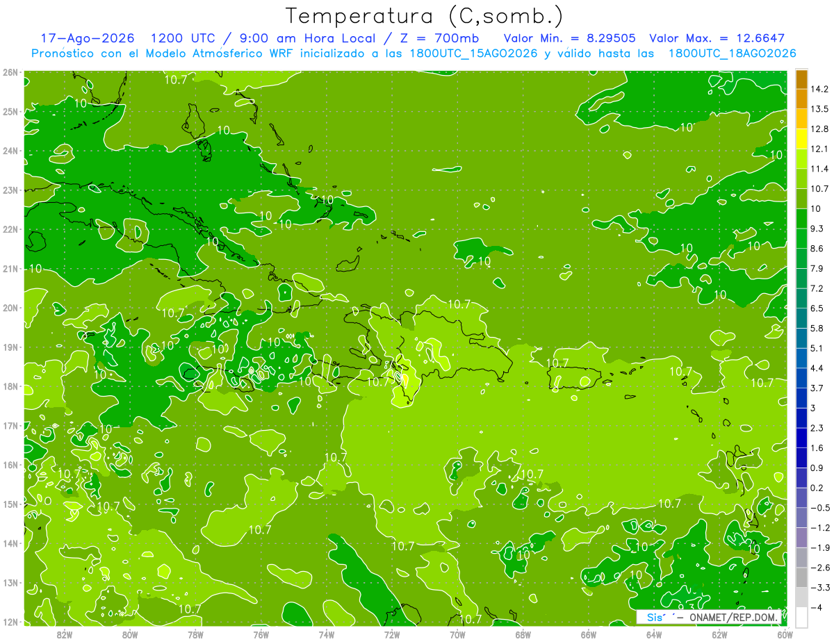Screen dimensions: 834x644
Task: Click the title "Temperatura (C,somb.)"
Action: [x=425, y=16]
